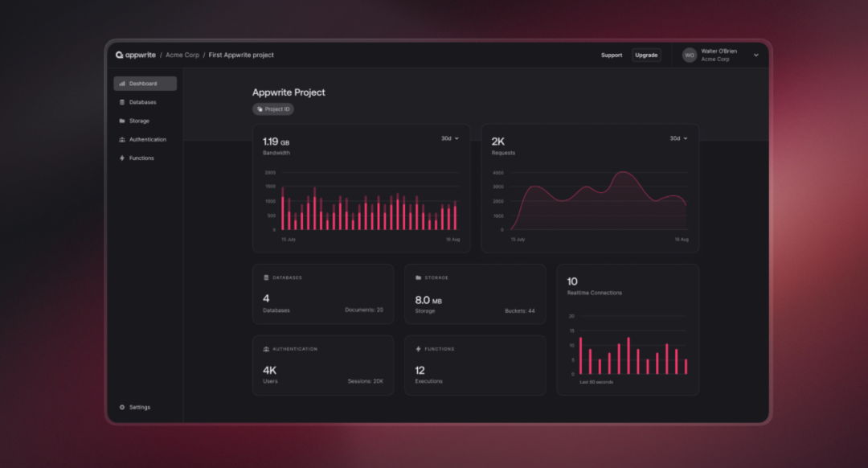
Task: Go to Acme Corp breadcrumb
Action: tap(182, 55)
